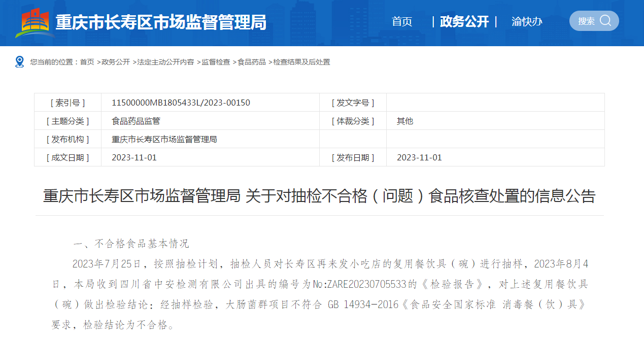Image resolution: width=644 pixels, height=337 pixels.
Task: Click the Changshou district bureau logo emblem
Action: [x=35, y=23]
